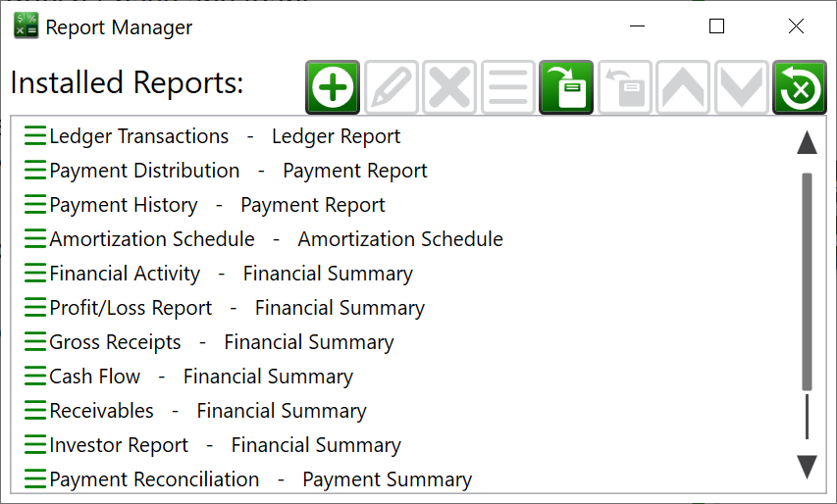Click the move report down chevron
This screenshot has width=837, height=504.
coord(742,87)
